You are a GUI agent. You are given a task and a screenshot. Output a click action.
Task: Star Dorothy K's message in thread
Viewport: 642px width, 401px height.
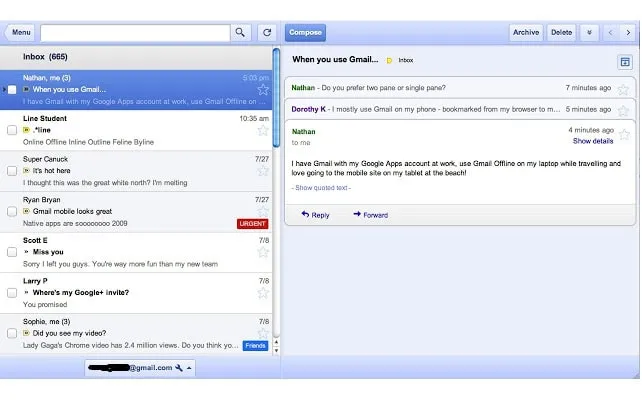point(623,110)
